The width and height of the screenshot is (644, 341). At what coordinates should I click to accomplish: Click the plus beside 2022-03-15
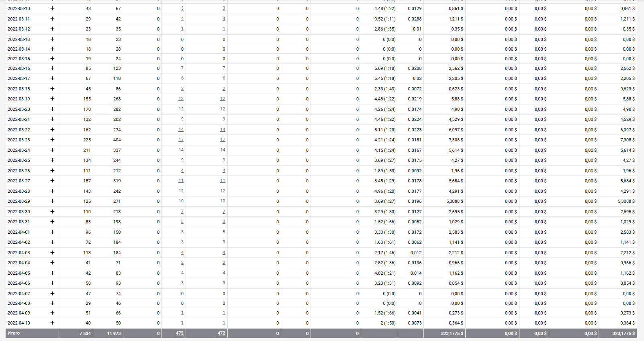coord(52,59)
